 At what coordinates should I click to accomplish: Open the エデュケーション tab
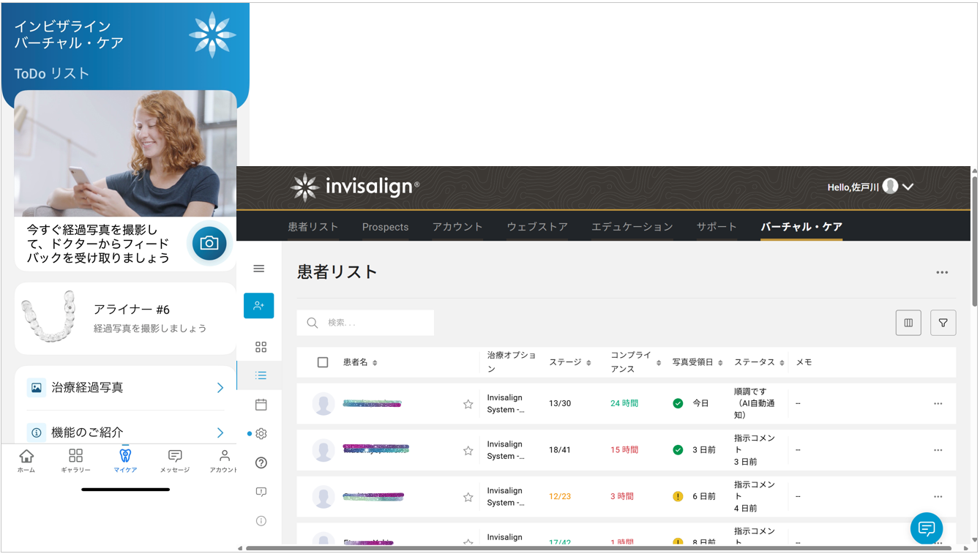tap(632, 227)
